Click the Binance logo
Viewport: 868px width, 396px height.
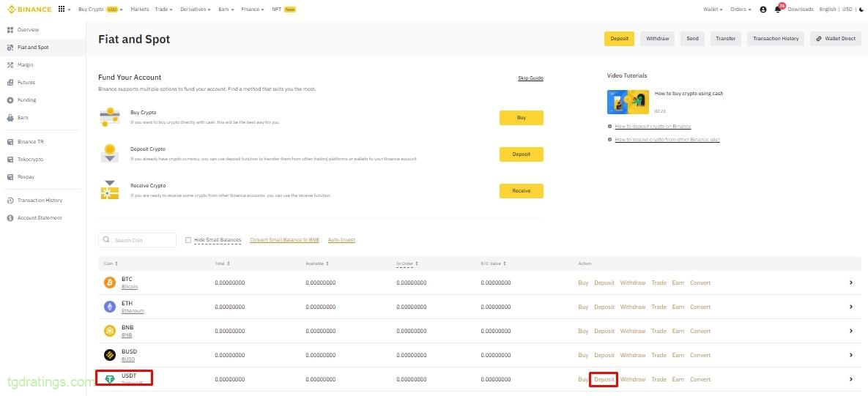click(x=29, y=10)
